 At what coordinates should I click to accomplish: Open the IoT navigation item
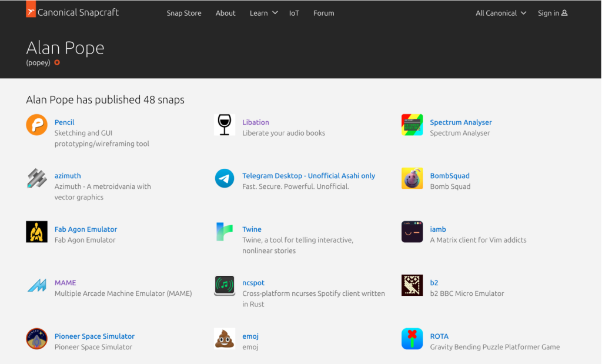click(x=294, y=13)
